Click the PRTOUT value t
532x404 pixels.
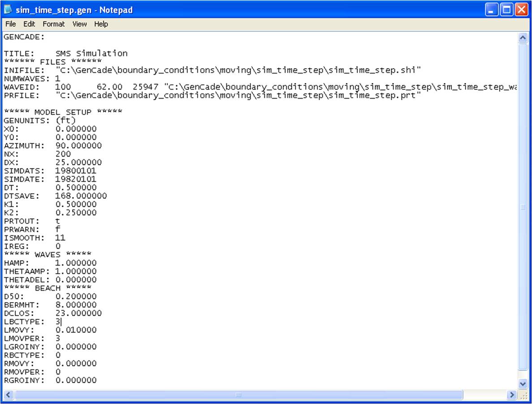58,221
